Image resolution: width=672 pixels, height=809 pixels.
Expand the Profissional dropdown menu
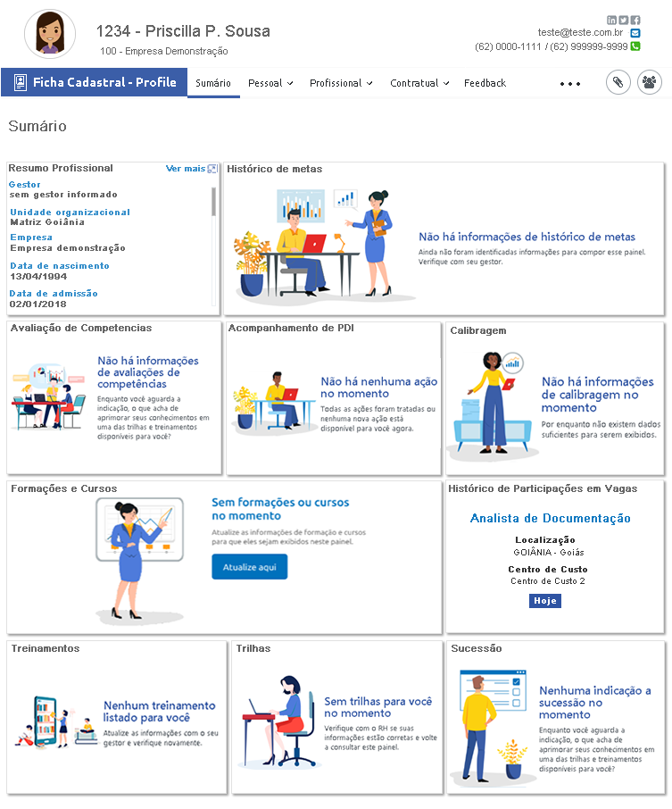pos(341,83)
